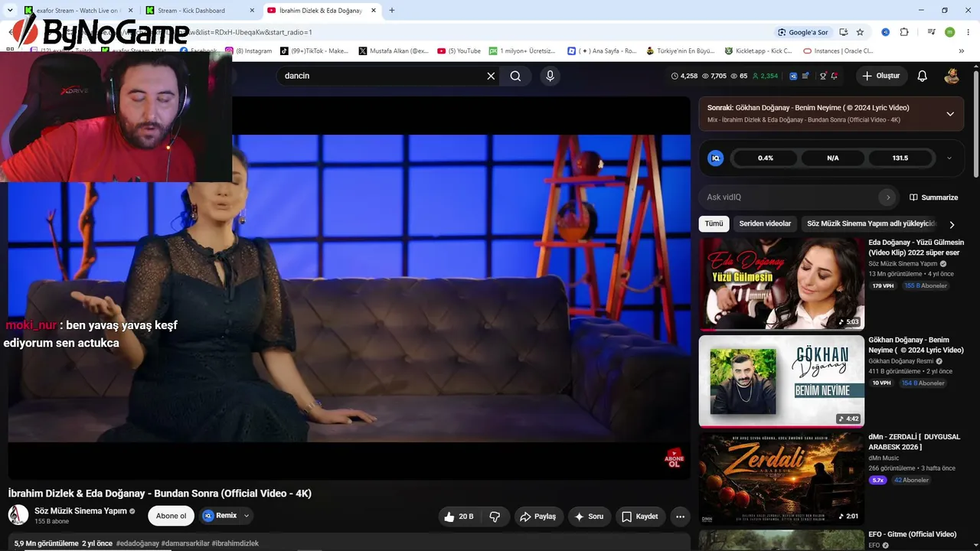Open the Instances Oracle Cloud bookmark
980x551 pixels.
(x=838, y=51)
